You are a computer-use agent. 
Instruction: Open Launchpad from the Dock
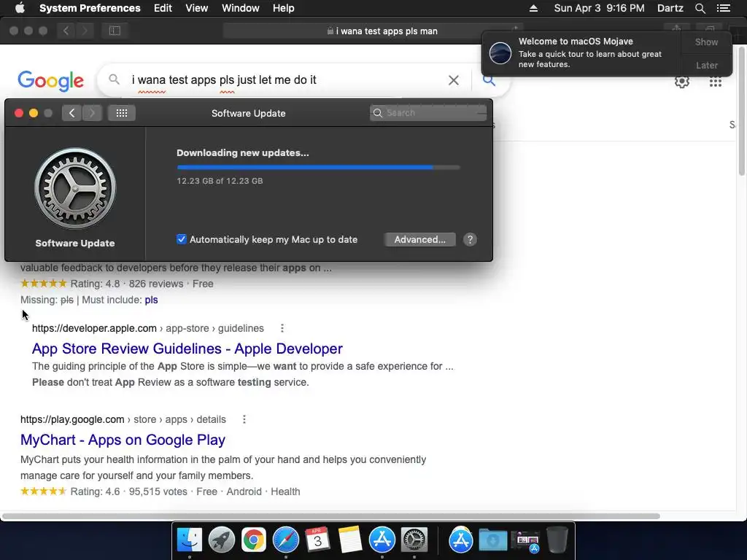click(x=222, y=540)
